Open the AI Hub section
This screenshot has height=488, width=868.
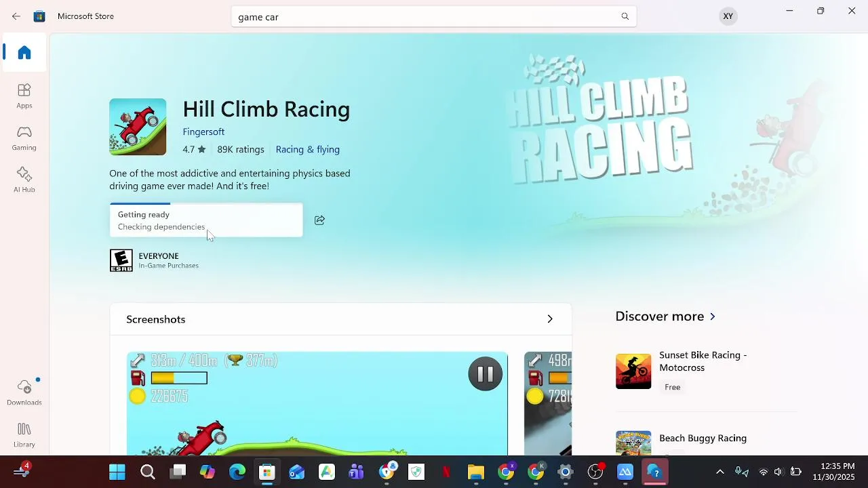24,180
